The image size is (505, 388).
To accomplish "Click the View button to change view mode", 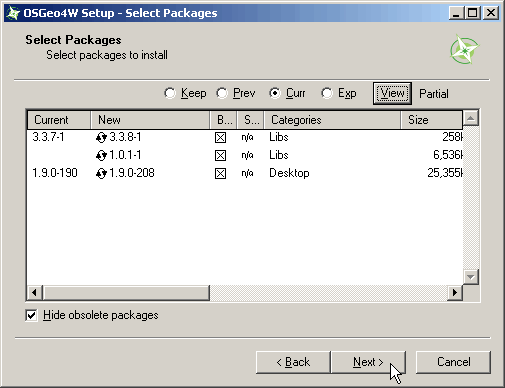I will pos(392,93).
